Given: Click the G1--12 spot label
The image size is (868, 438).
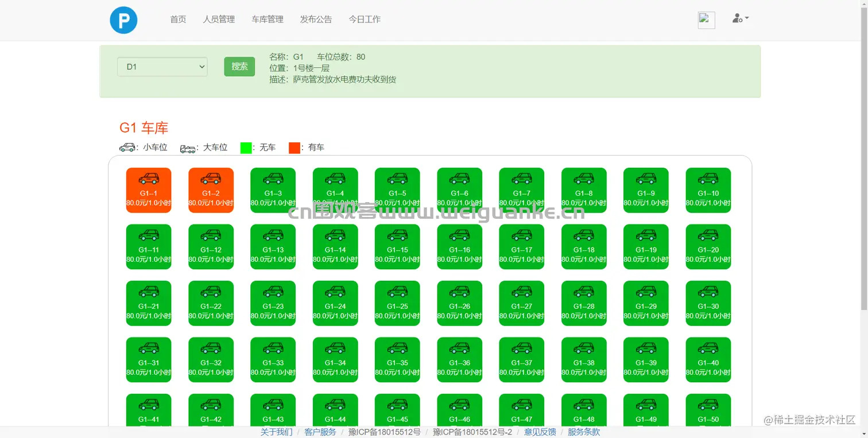Looking at the screenshot, I should pyautogui.click(x=211, y=250).
